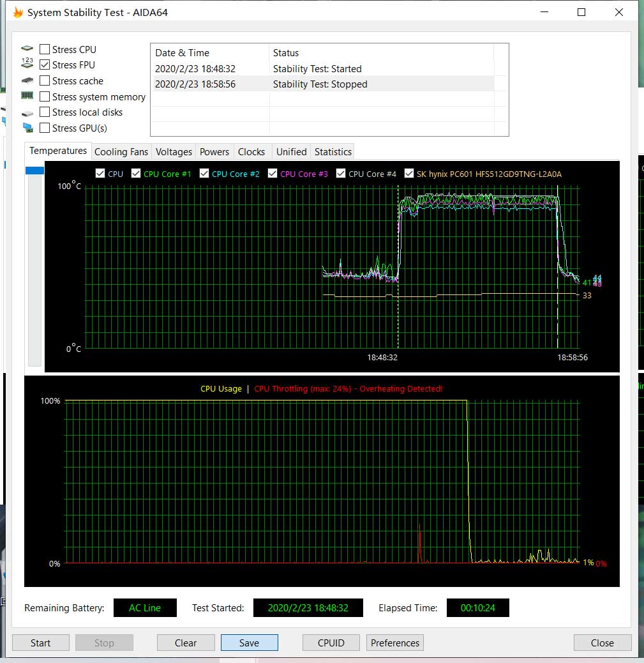The width and height of the screenshot is (644, 663).
Task: Hide the CPU Core #2 graph line
Action: [204, 173]
